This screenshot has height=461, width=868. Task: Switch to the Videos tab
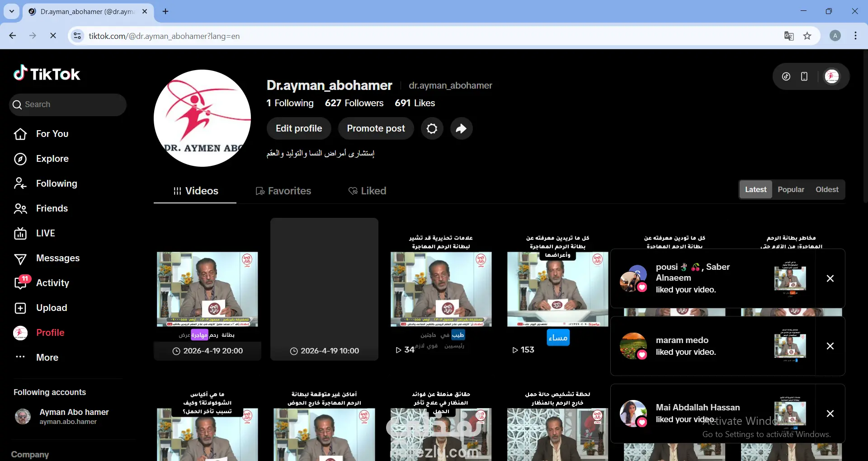pos(195,191)
